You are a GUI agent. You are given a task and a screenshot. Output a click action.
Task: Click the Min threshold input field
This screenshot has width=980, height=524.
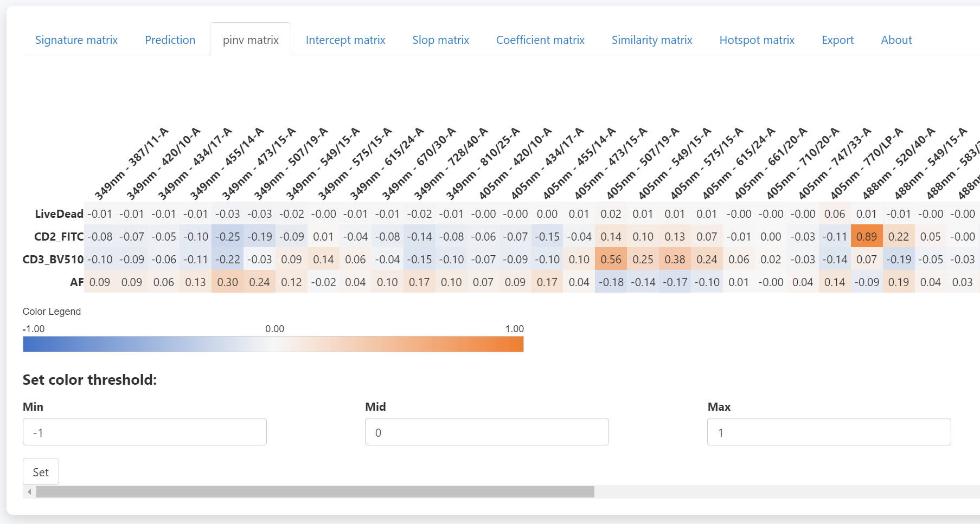145,432
